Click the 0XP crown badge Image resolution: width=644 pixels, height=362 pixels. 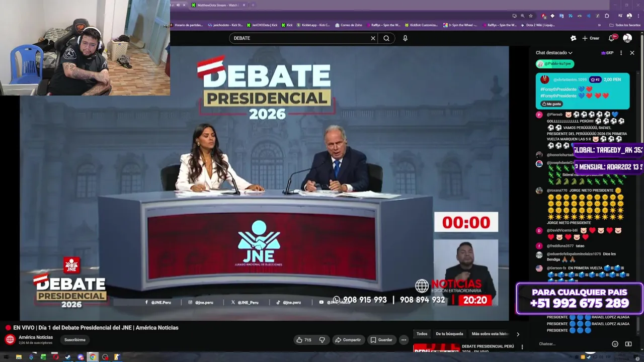coord(607,53)
